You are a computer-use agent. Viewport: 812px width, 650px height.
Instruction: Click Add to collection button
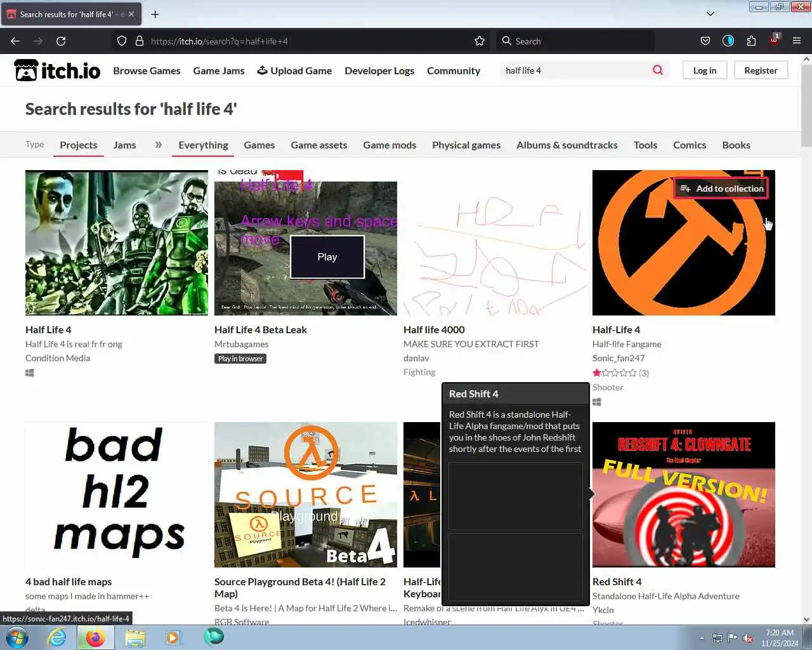tap(722, 189)
